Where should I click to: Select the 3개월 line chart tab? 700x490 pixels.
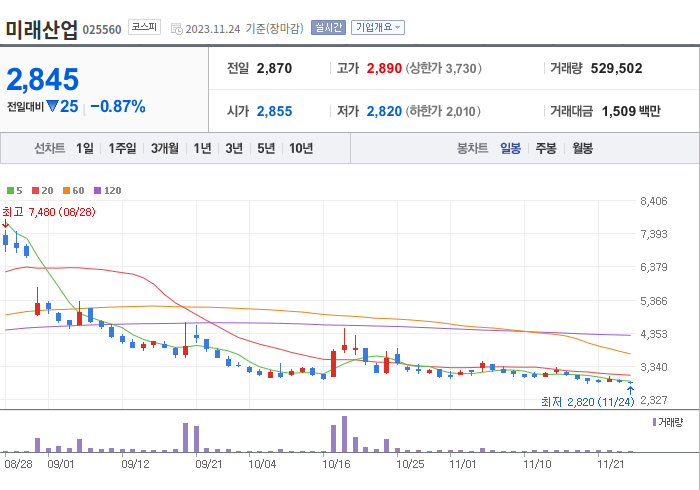165,148
